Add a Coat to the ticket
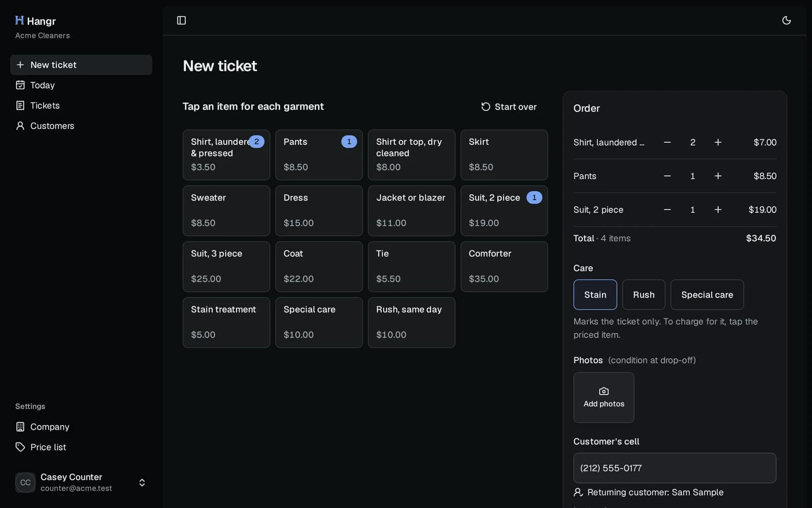This screenshot has width=812, height=508. pyautogui.click(x=319, y=267)
